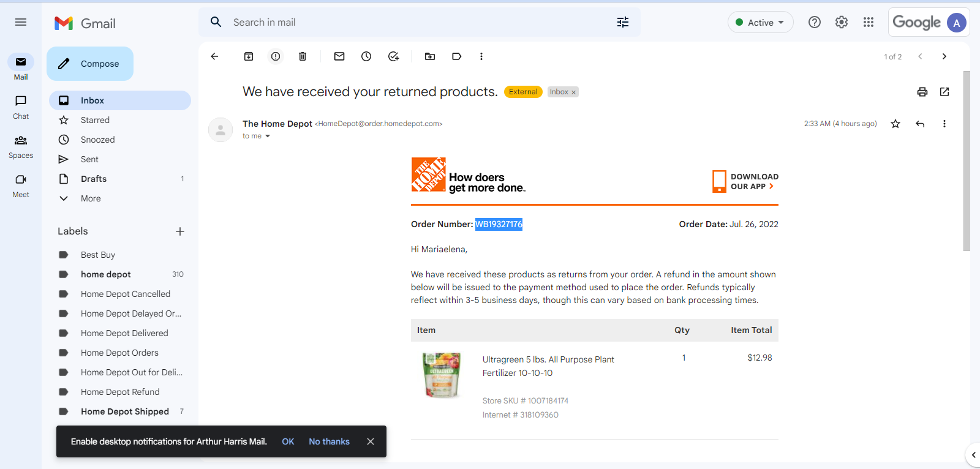Delete email with trash icon
The width and height of the screenshot is (980, 469).
coord(303,56)
